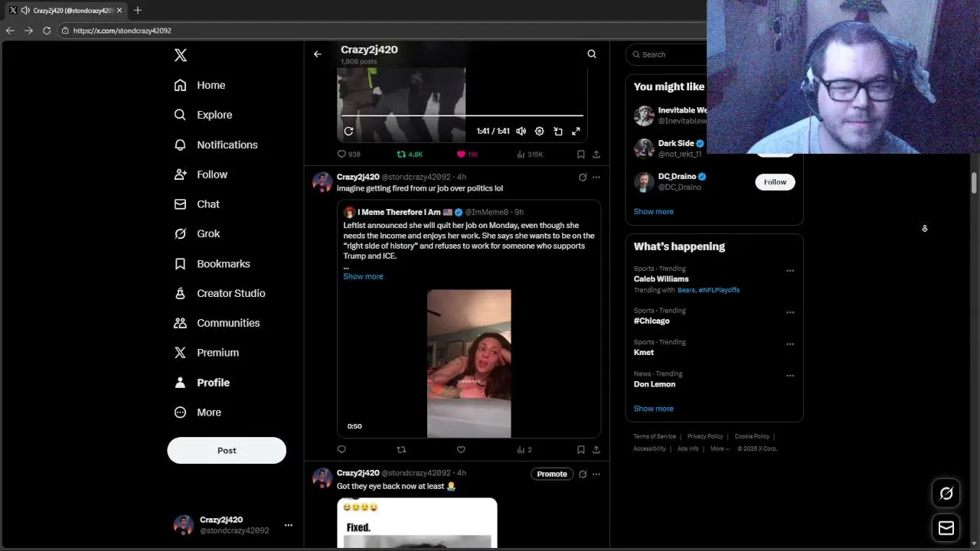The height and width of the screenshot is (551, 980).
Task: Open the floating messages button
Action: point(946,528)
